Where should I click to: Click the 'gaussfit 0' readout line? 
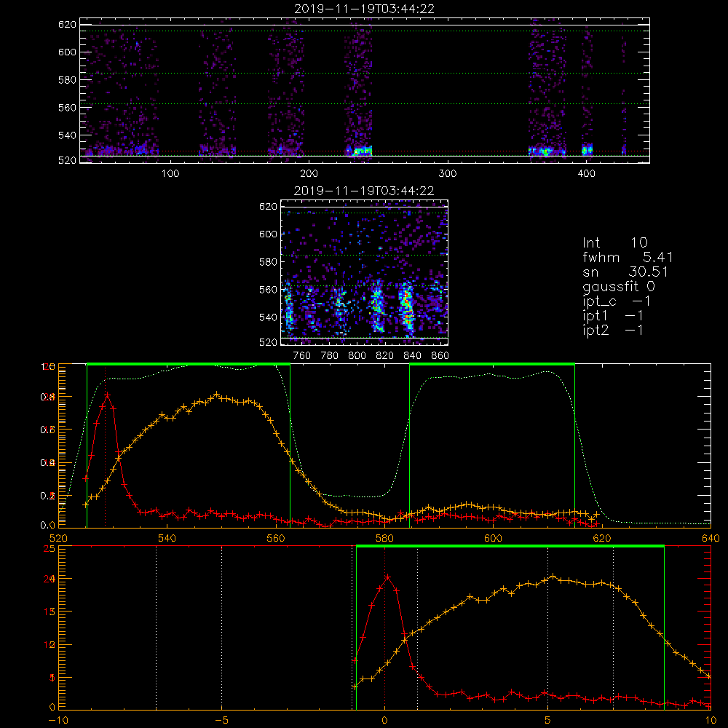click(x=619, y=287)
